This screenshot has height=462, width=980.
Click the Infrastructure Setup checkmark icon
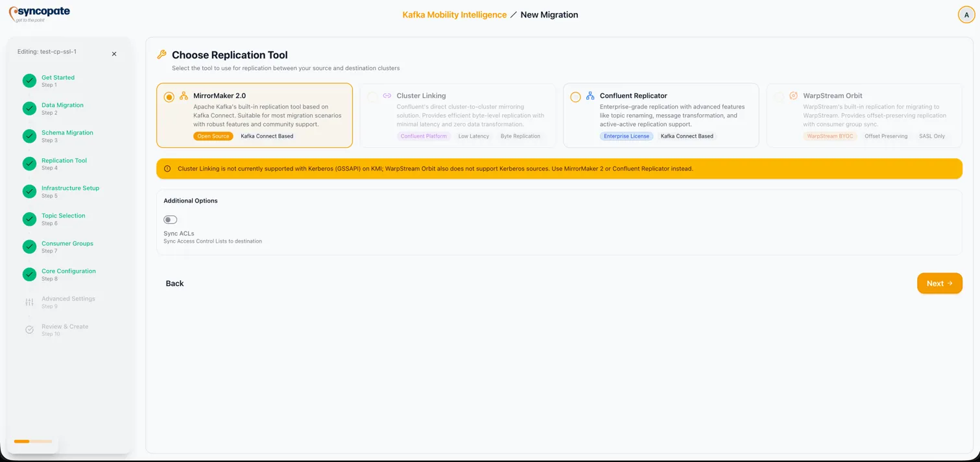click(29, 191)
